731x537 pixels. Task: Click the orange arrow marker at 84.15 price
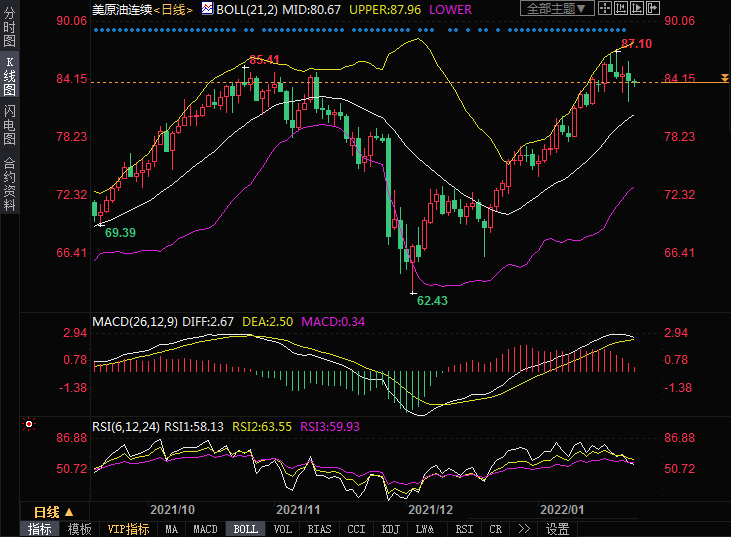pyautogui.click(x=724, y=78)
